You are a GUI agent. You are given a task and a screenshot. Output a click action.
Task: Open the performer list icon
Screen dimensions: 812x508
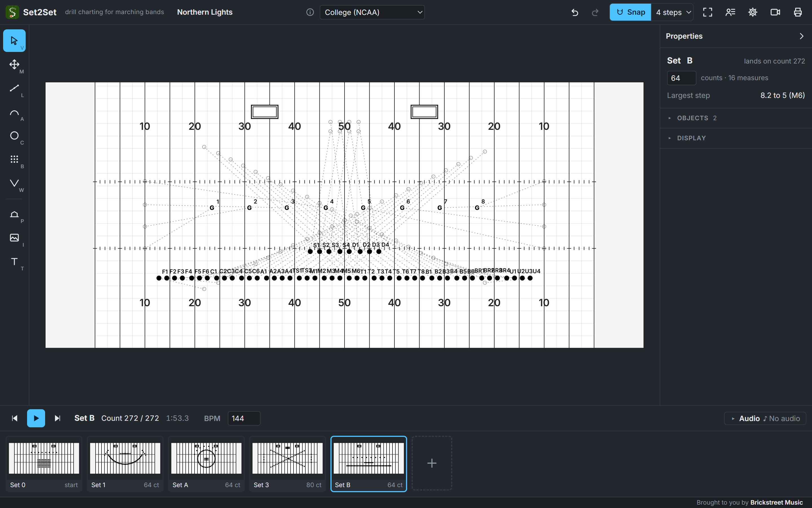tap(730, 12)
